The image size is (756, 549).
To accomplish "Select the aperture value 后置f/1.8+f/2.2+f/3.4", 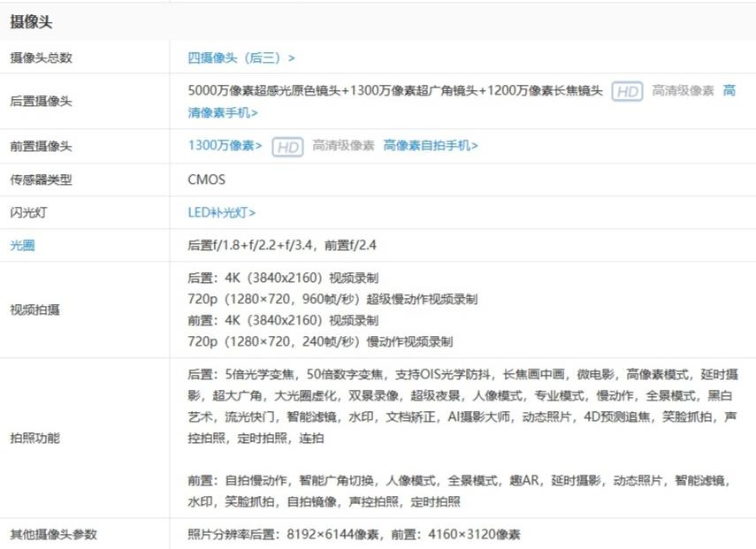I will (x=282, y=246).
